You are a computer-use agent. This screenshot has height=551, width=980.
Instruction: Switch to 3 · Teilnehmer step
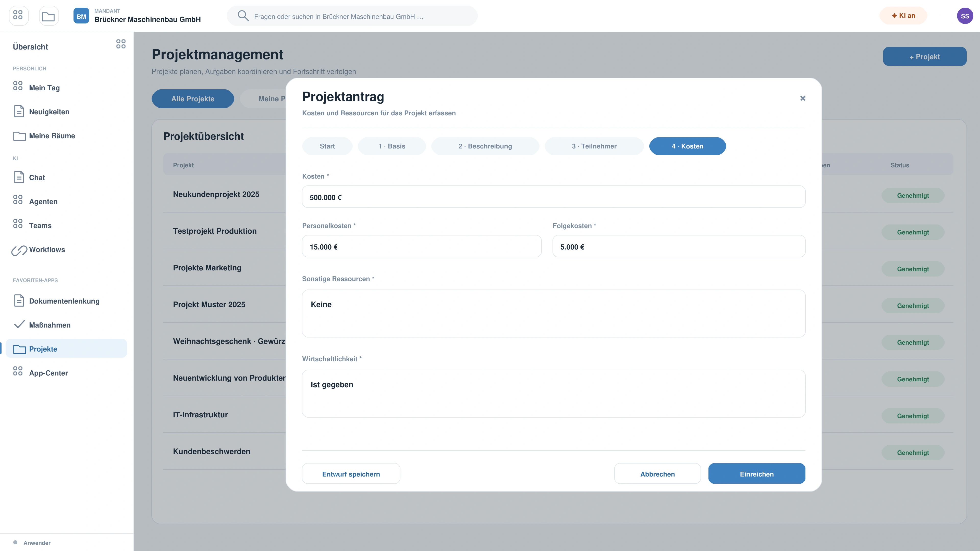594,146
